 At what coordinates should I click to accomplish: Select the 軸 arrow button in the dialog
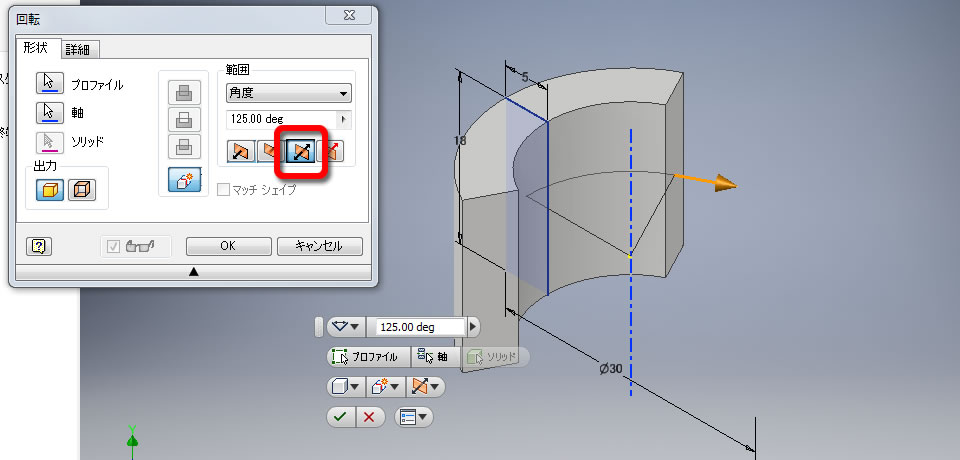coord(50,113)
